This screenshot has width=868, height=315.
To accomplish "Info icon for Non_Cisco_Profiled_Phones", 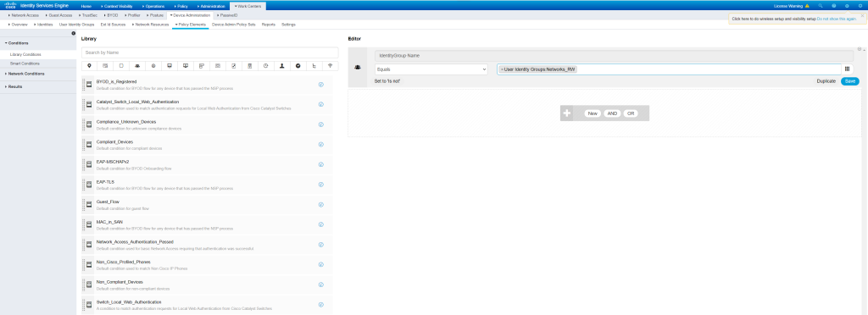I will click(x=321, y=264).
